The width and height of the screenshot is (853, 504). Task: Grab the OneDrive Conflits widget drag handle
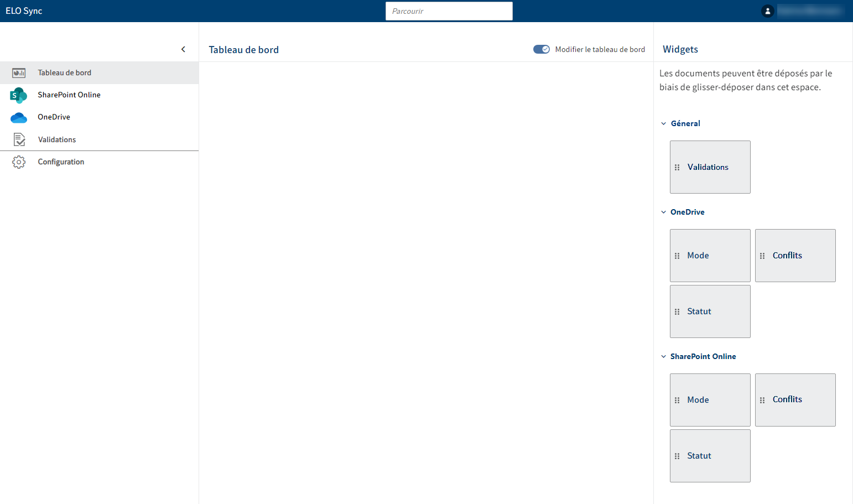pos(762,256)
